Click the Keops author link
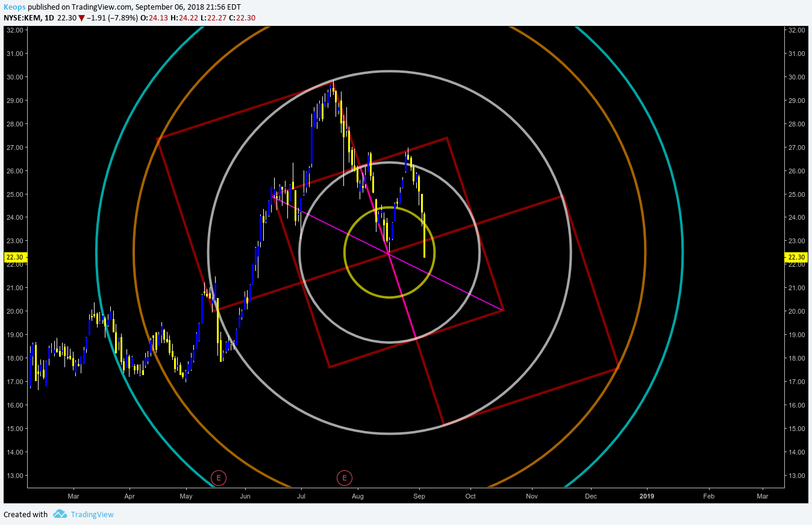The width and height of the screenshot is (812, 525). point(15,7)
